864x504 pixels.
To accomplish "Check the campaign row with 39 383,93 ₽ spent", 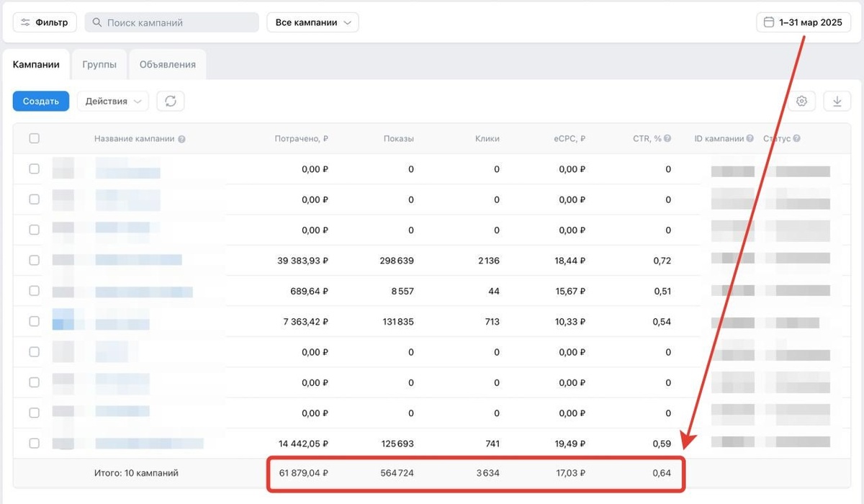I will [34, 260].
